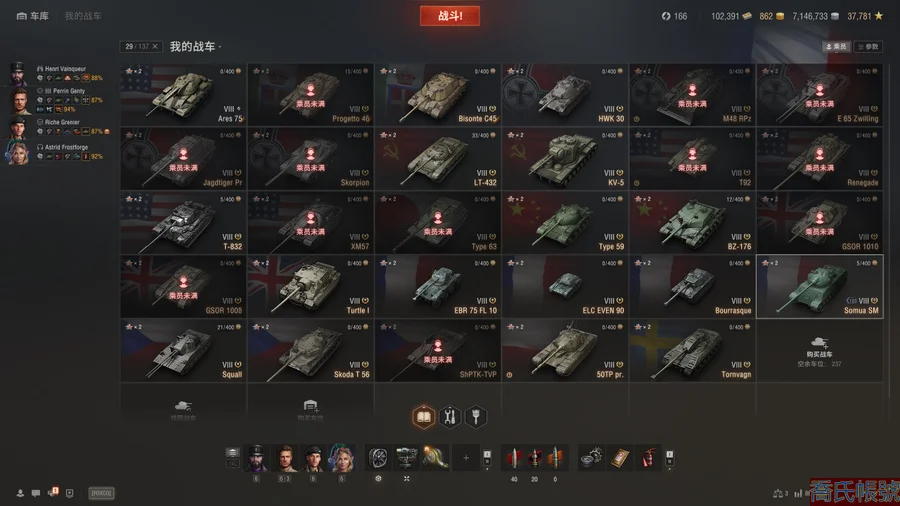Go to the 车库 garage tab
This screenshot has height=506, width=900.
coord(33,16)
